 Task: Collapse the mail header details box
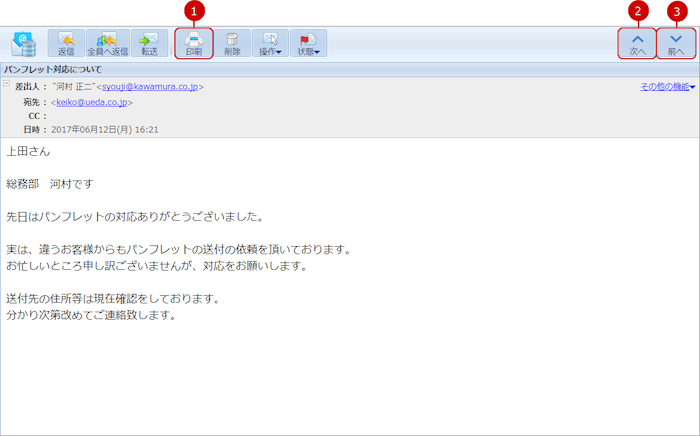[7, 84]
